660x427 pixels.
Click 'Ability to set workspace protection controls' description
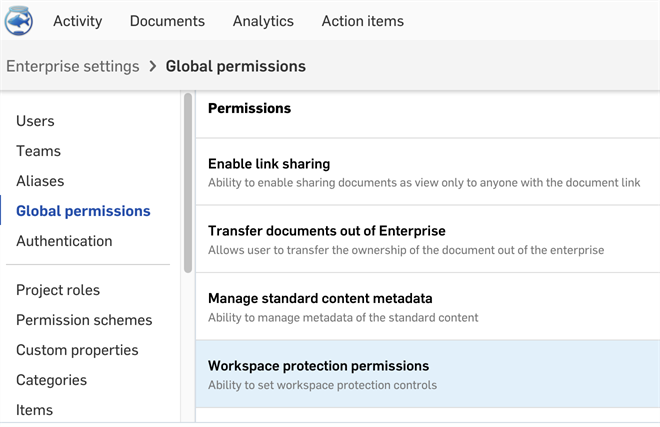322,385
